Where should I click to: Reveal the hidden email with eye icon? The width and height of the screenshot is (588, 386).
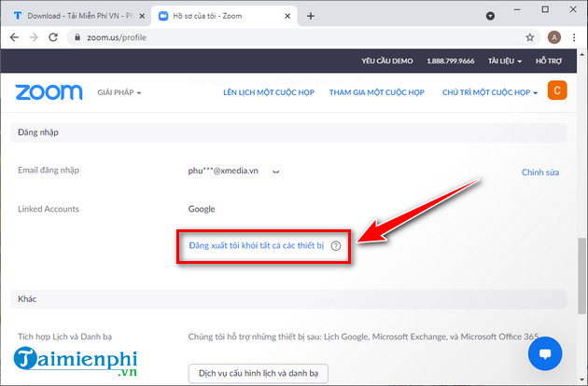coord(276,172)
